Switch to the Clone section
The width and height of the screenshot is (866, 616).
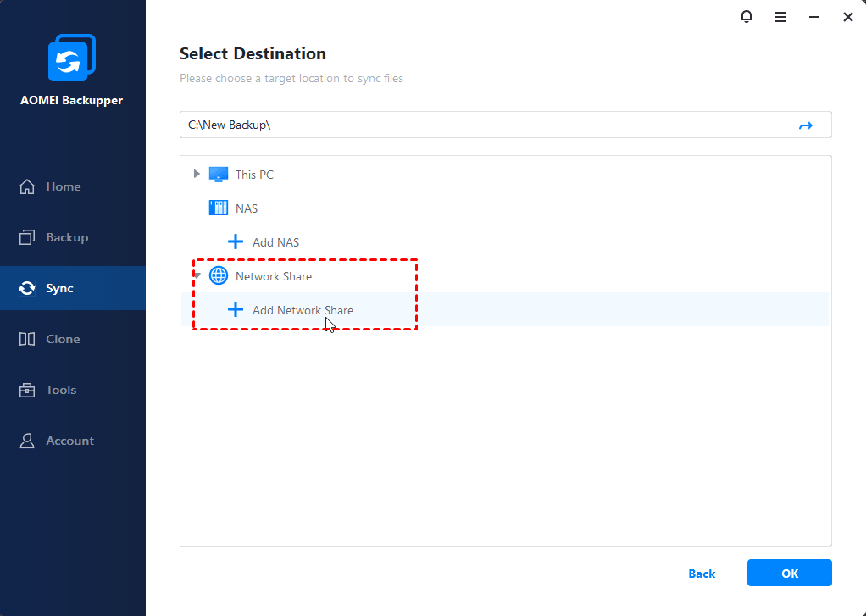tap(63, 339)
